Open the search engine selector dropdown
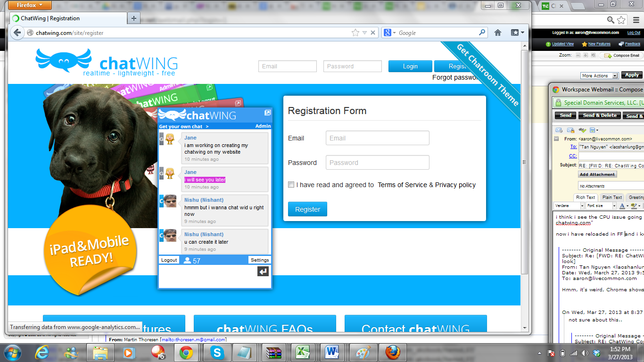Image resolution: width=644 pixels, height=362 pixels. click(x=389, y=33)
